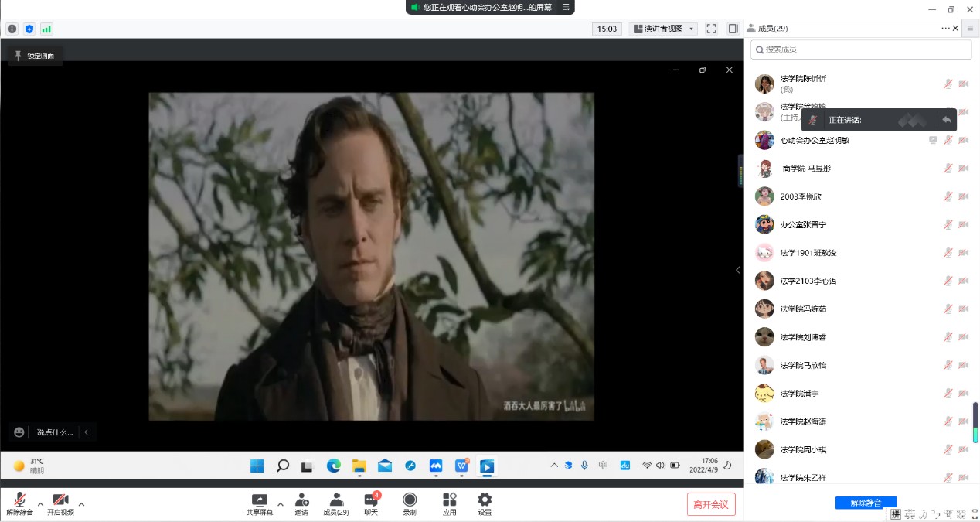Open the 成员(29) item in the bottom toolbar
The width and height of the screenshot is (980, 522).
point(336,500)
